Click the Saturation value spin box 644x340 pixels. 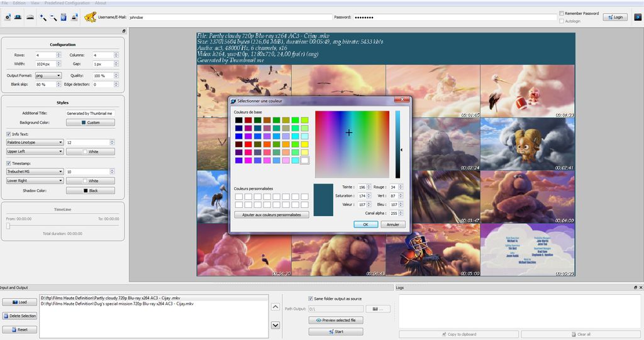[x=364, y=196]
